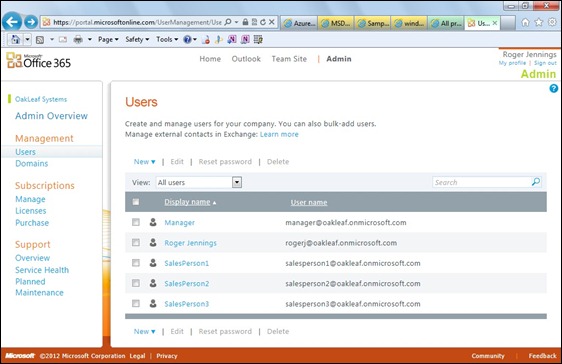Open the View All users dropdown
The width and height of the screenshot is (562, 364).
click(x=237, y=182)
